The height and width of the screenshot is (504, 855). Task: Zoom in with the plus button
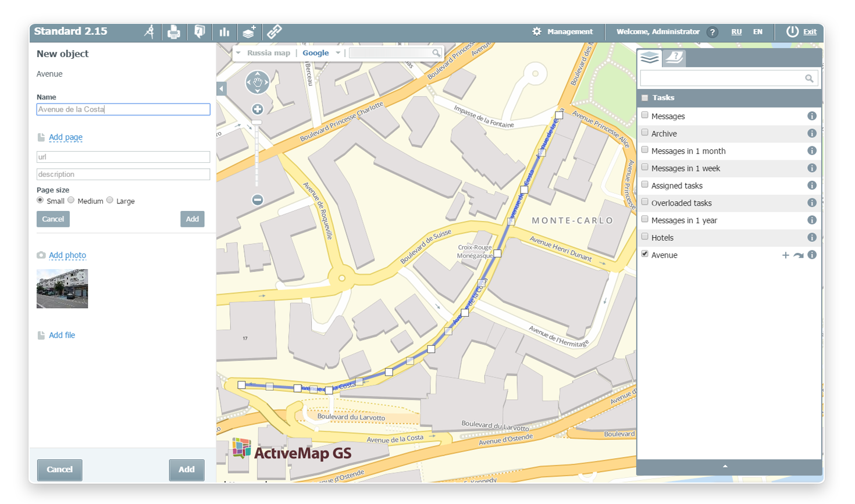[257, 109]
